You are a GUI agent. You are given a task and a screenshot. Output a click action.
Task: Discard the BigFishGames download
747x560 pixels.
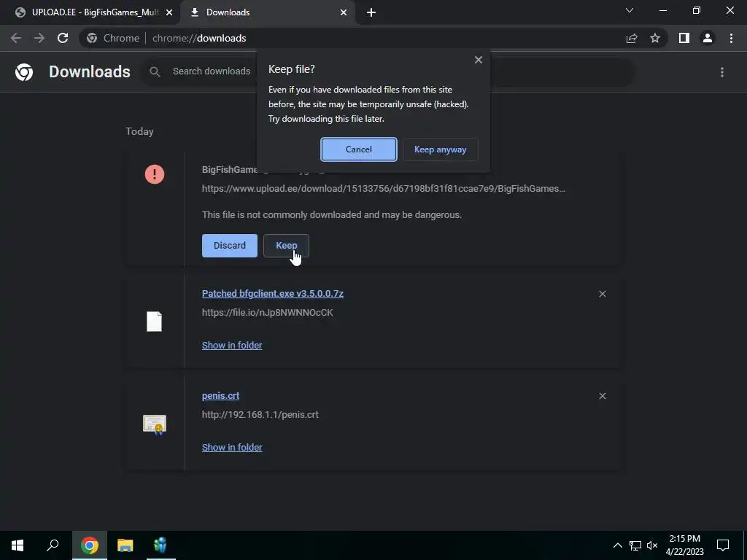tap(230, 246)
